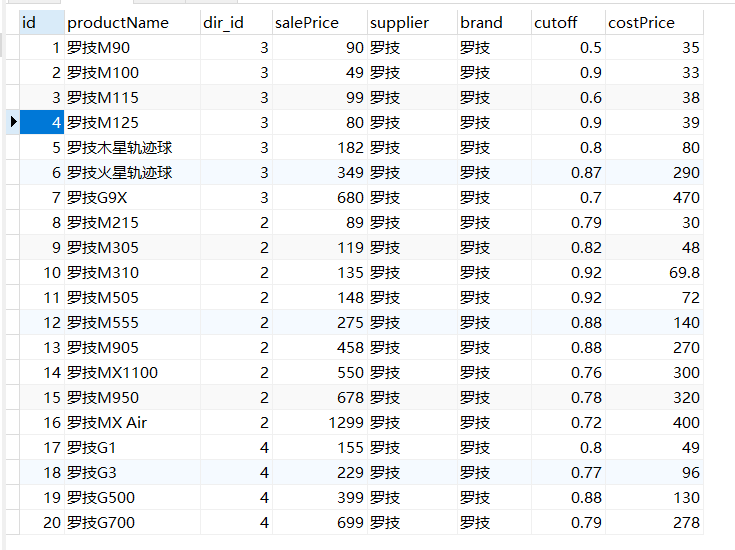Image resolution: width=735 pixels, height=550 pixels.
Task: Select product name cell 罗技G9X
Action: tap(132, 197)
